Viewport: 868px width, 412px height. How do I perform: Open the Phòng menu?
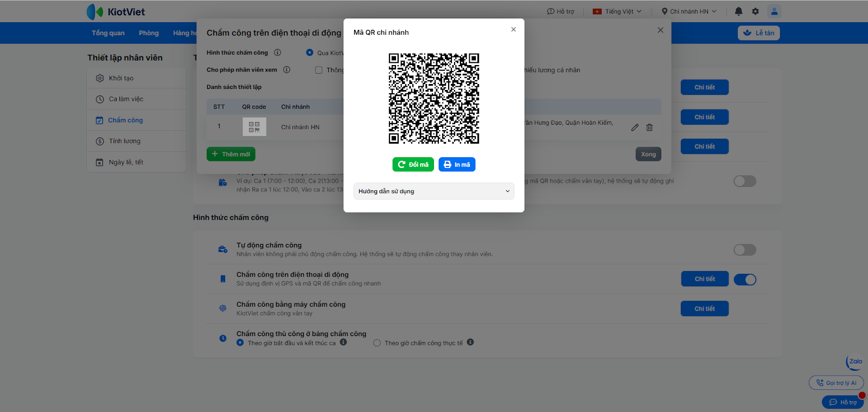(x=149, y=33)
